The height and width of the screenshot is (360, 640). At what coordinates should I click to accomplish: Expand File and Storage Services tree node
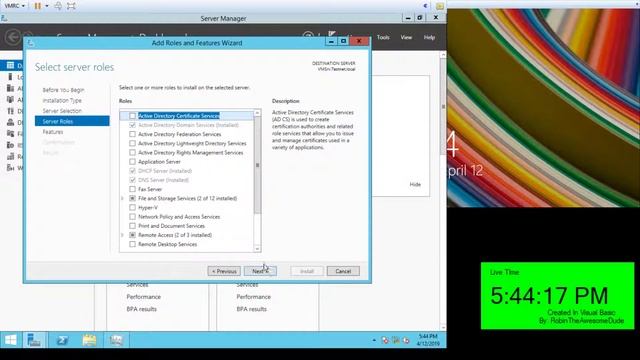122,198
